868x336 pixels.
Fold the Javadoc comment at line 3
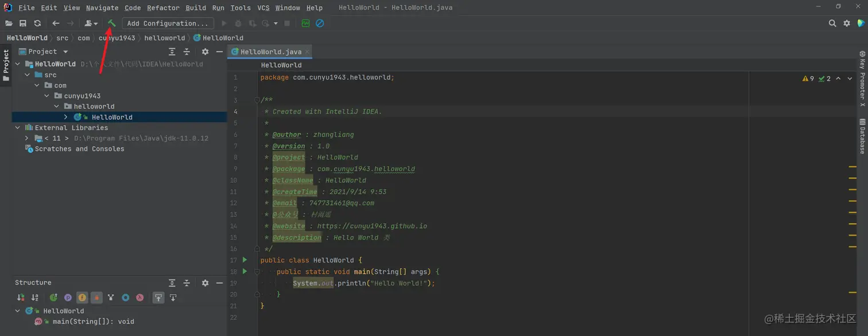[257, 100]
